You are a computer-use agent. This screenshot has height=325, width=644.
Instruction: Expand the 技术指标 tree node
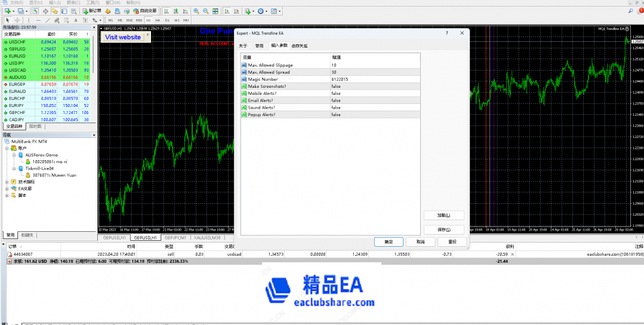(7, 182)
